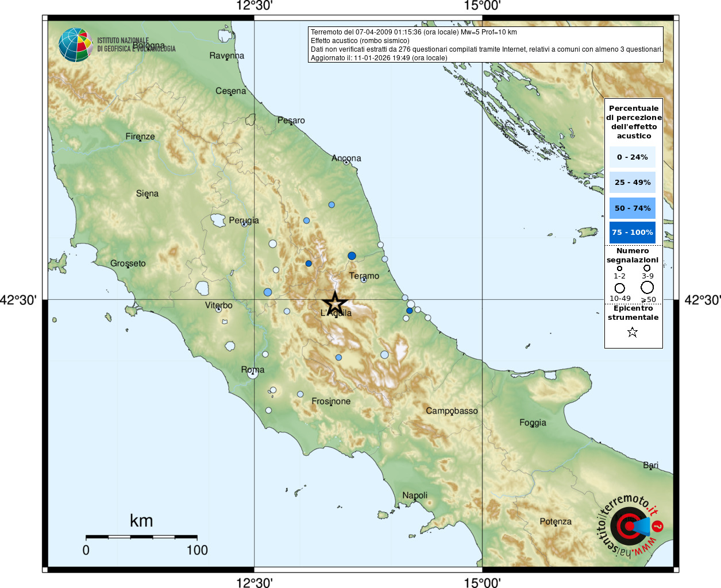Viewport: 721px width, 588px height.
Task: Click the INGV globe logo
Action: pos(75,45)
